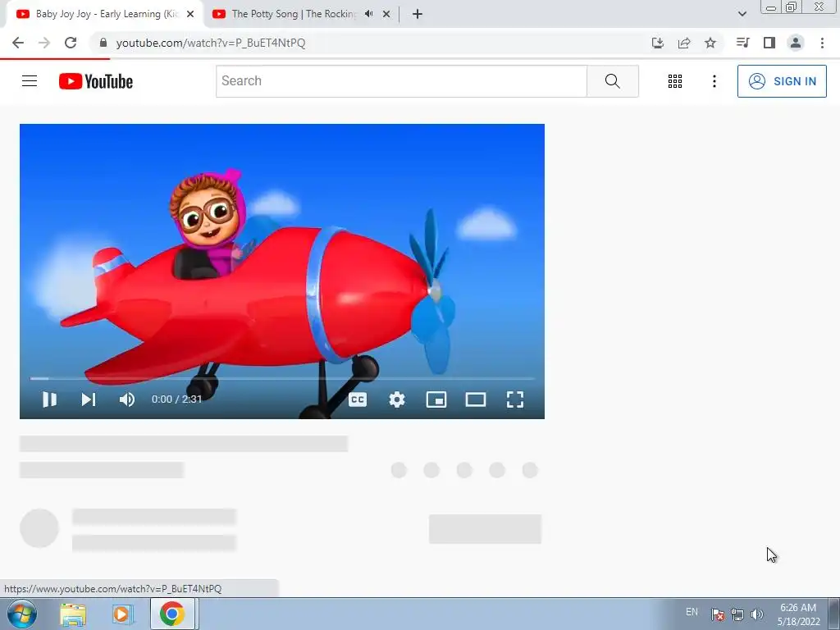Enable the miniplayer mode

(436, 399)
